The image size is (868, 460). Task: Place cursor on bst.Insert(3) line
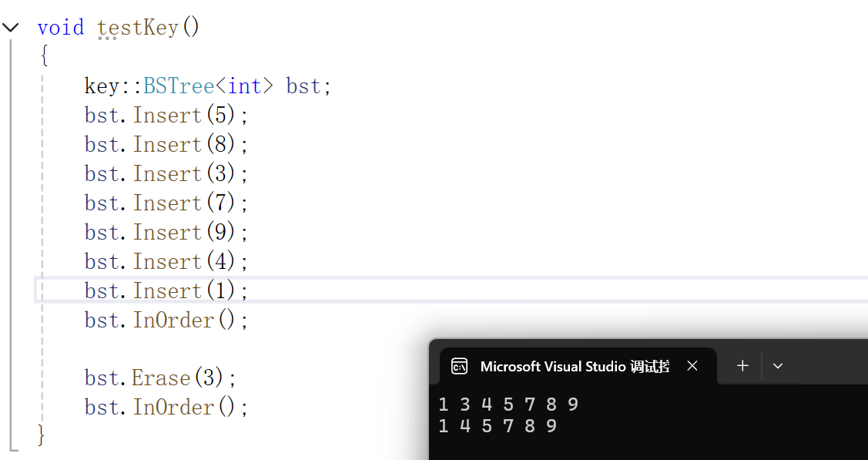tap(166, 174)
